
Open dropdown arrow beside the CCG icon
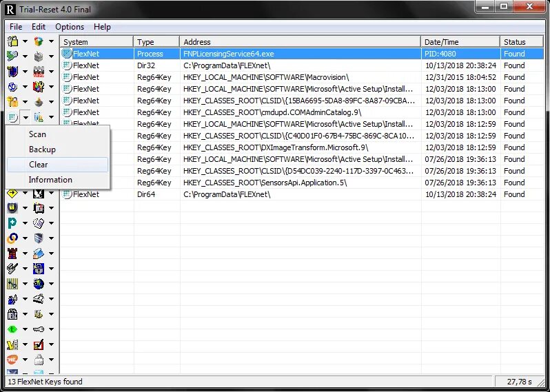coord(51,72)
